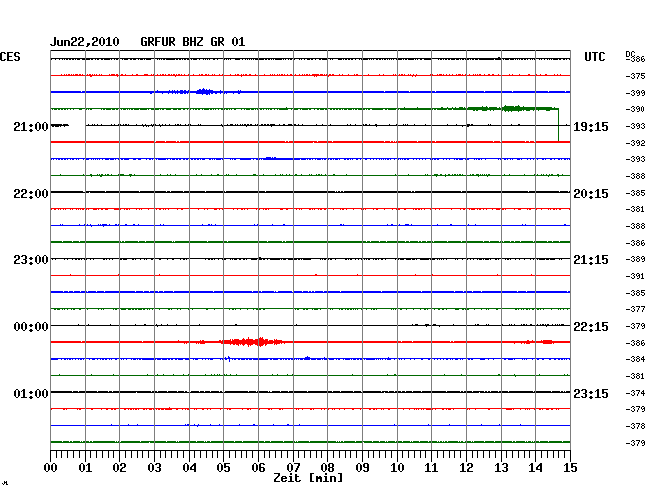The width and height of the screenshot is (650, 494).
Task: Select DC offset value -384
Action: (635, 359)
